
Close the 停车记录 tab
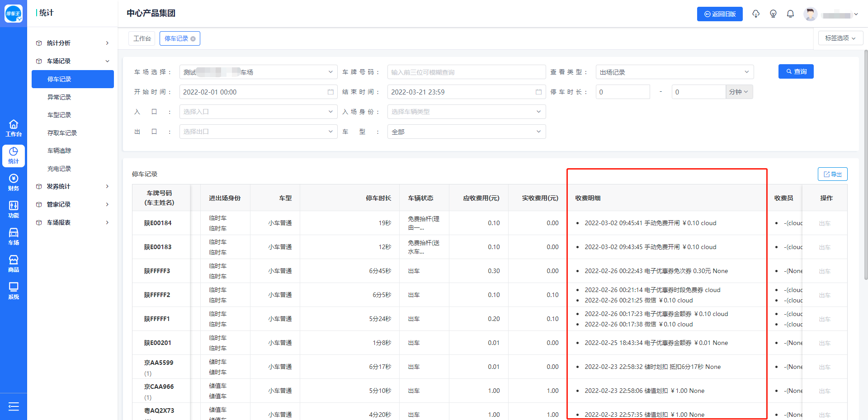193,39
